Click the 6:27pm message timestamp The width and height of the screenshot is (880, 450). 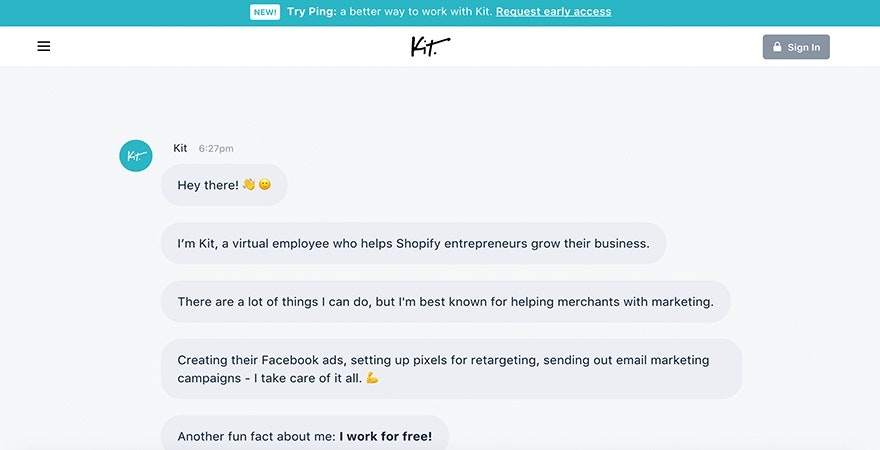click(x=216, y=149)
